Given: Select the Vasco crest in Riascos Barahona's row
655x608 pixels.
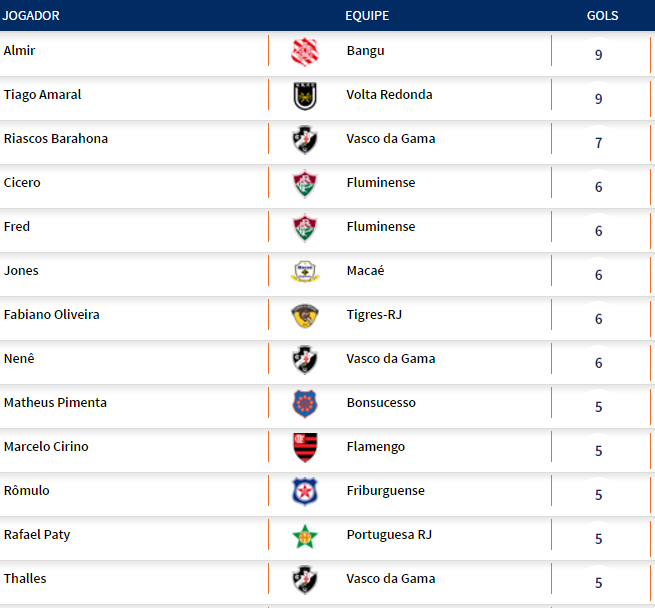Looking at the screenshot, I should pos(304,140).
